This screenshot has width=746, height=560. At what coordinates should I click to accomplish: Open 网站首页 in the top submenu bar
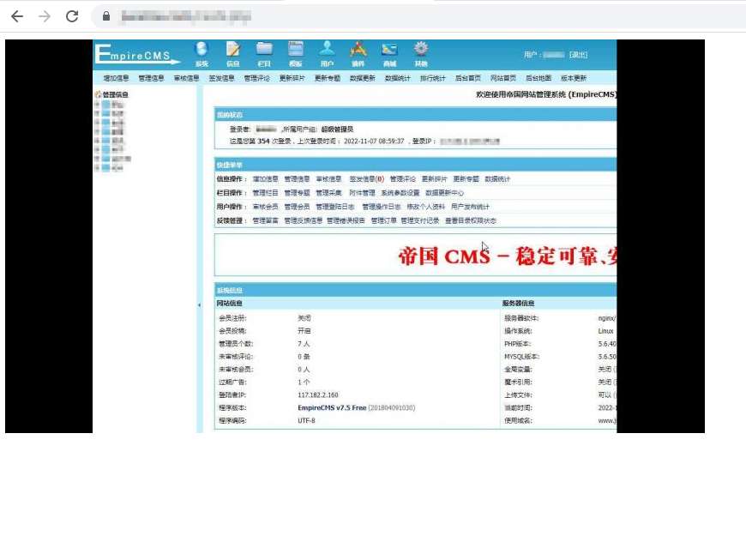503,78
